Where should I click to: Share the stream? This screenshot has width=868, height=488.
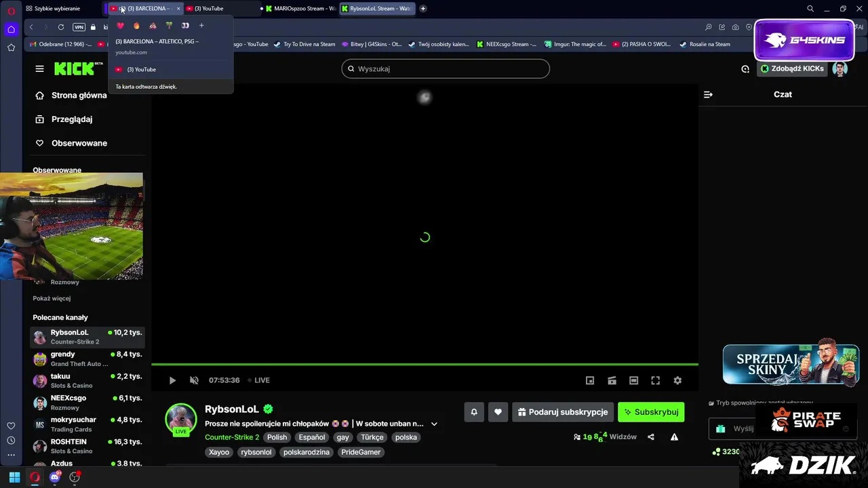point(651,437)
